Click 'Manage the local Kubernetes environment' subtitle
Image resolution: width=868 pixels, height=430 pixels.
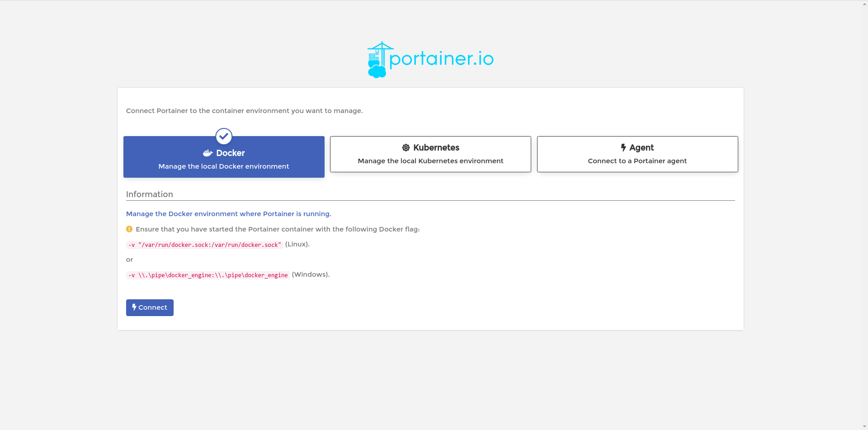tap(430, 161)
